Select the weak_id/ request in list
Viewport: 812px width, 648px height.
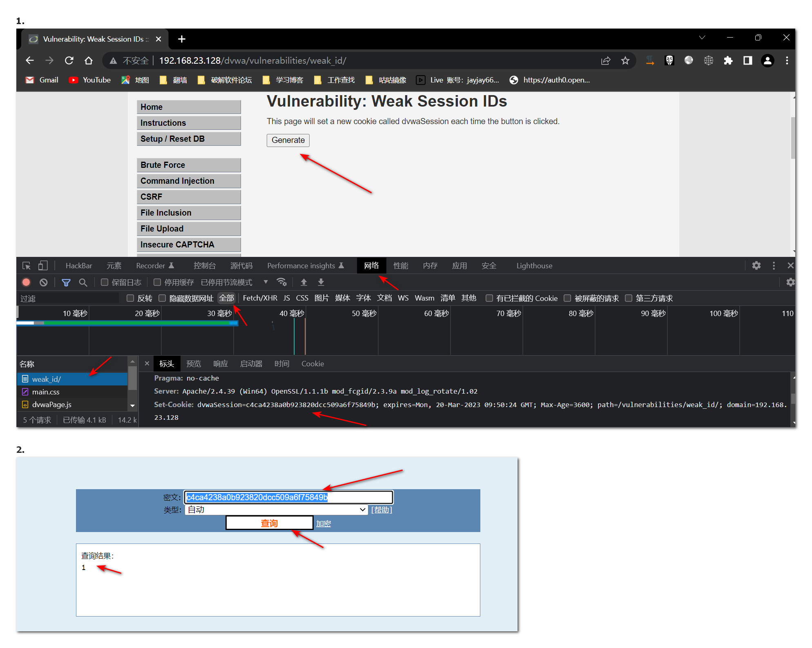47,379
